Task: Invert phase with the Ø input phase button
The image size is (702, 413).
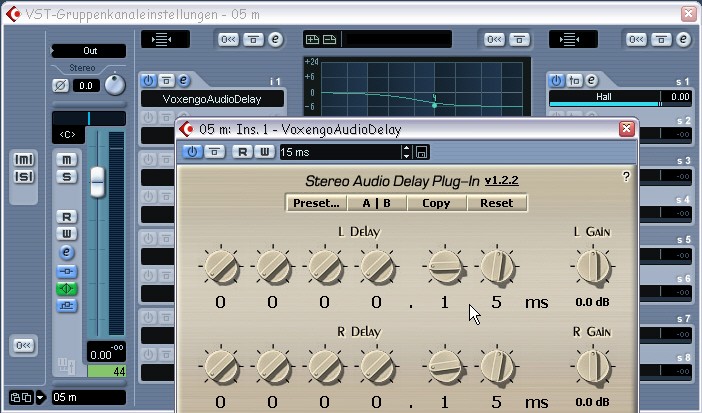Action: tap(60, 85)
